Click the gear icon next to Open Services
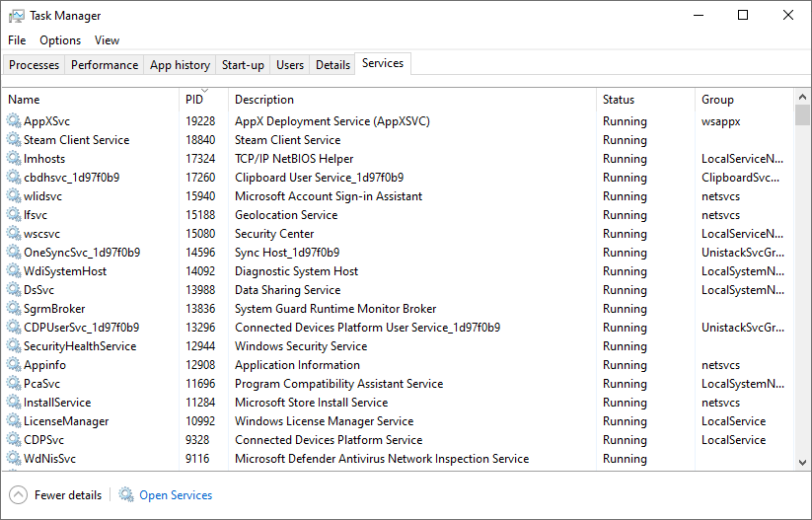Viewport: 812px width, 520px height. tap(126, 494)
